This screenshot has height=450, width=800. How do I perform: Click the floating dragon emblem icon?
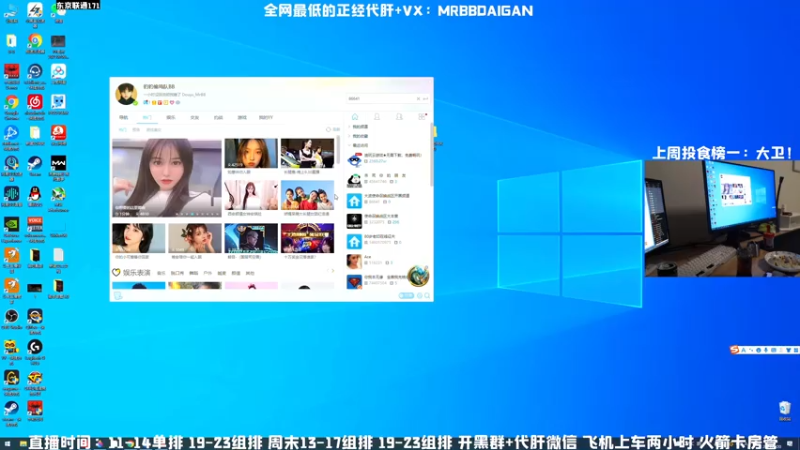[418, 276]
